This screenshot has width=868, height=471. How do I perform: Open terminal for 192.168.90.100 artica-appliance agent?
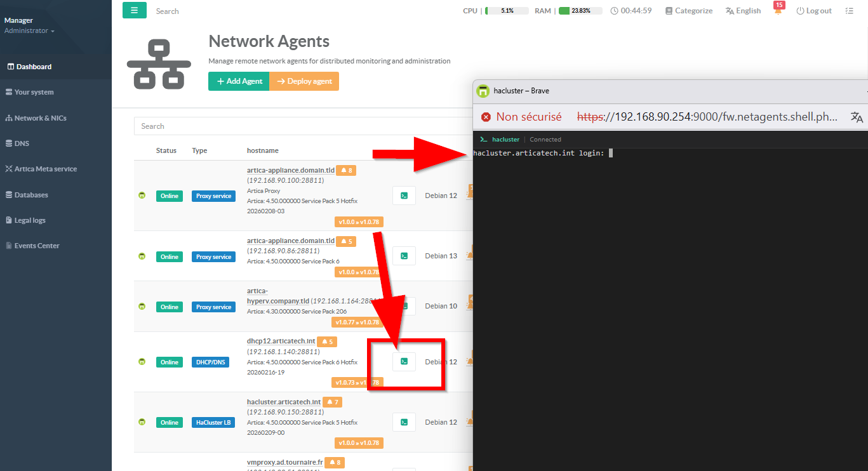point(404,196)
